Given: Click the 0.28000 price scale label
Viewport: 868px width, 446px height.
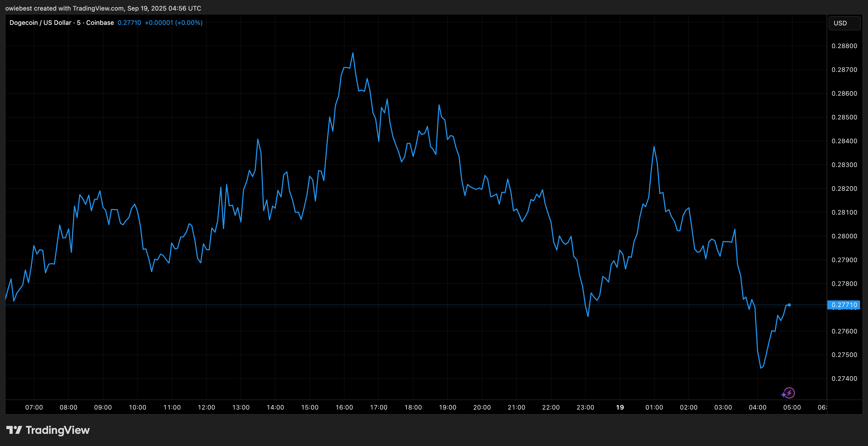Looking at the screenshot, I should (x=844, y=236).
